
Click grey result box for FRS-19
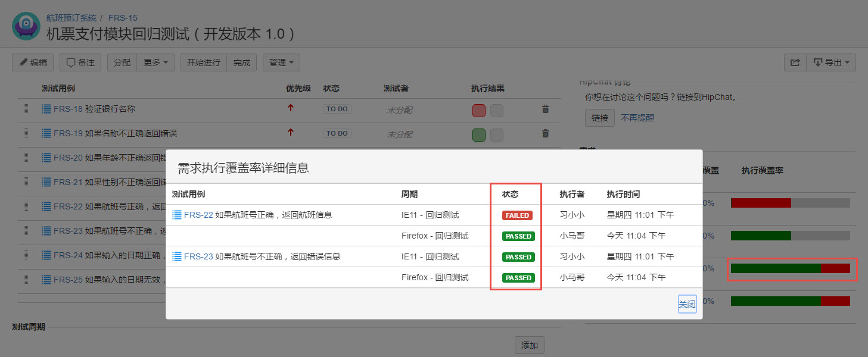(497, 135)
